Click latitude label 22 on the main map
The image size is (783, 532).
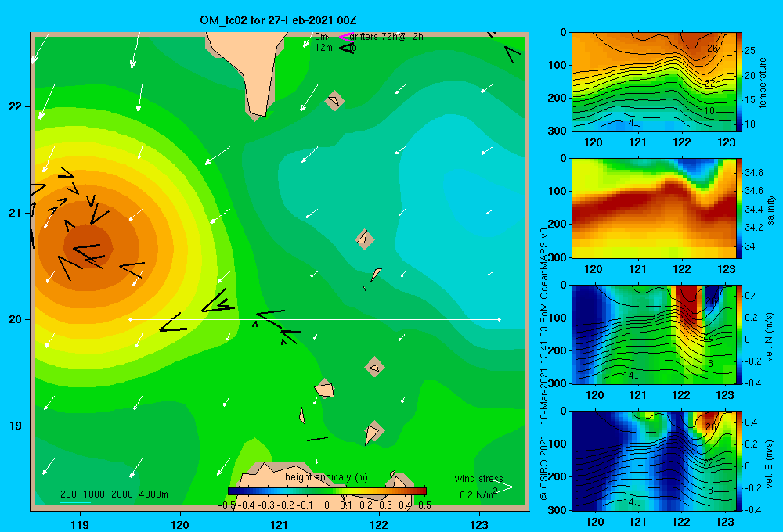point(16,106)
